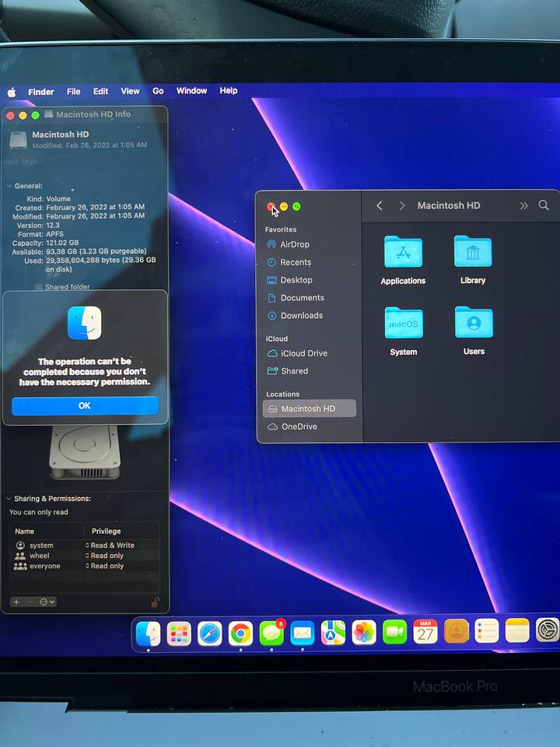Collapse the General section in Info window
The width and height of the screenshot is (560, 747).
pos(9,186)
